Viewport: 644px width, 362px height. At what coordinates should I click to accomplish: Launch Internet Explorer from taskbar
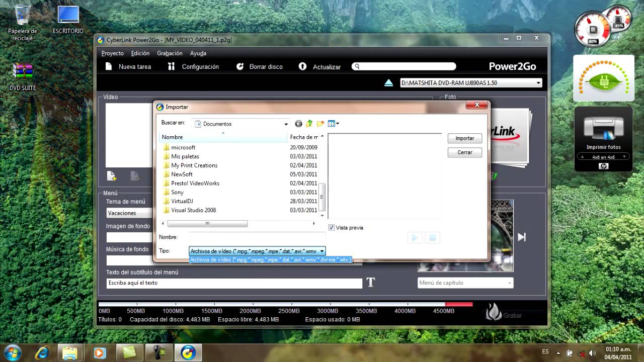point(42,352)
